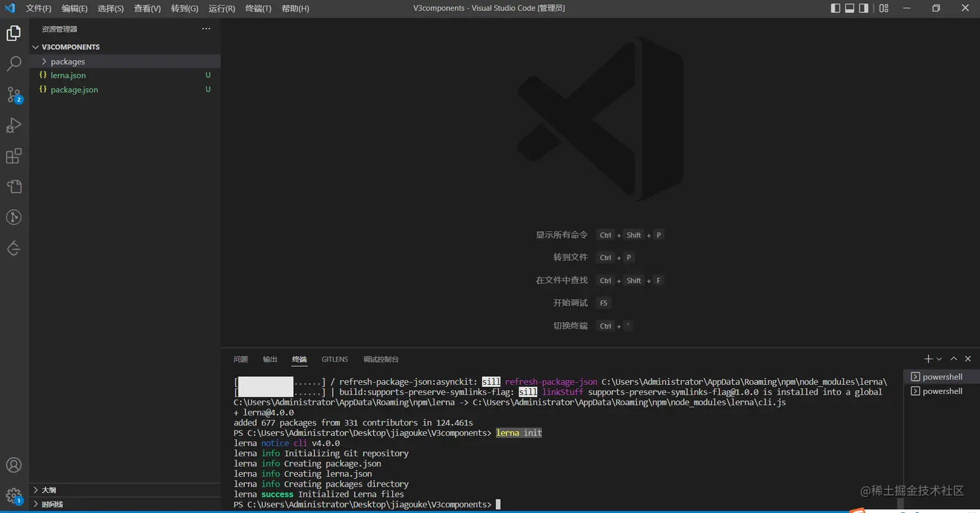Expand the packages folder
The width and height of the screenshot is (980, 513).
tap(125, 62)
